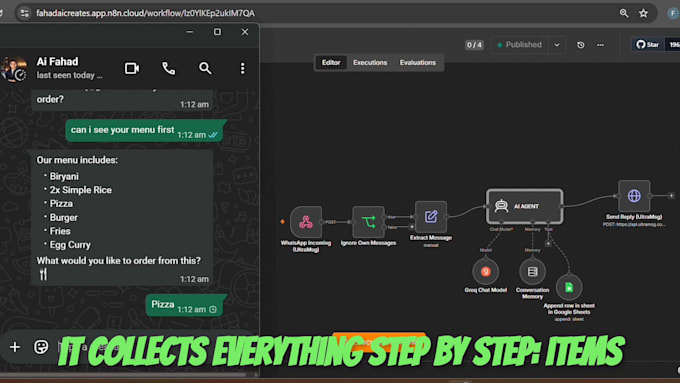Viewport: 680px width, 383px height.
Task: View site information icon in address bar
Action: point(24,13)
